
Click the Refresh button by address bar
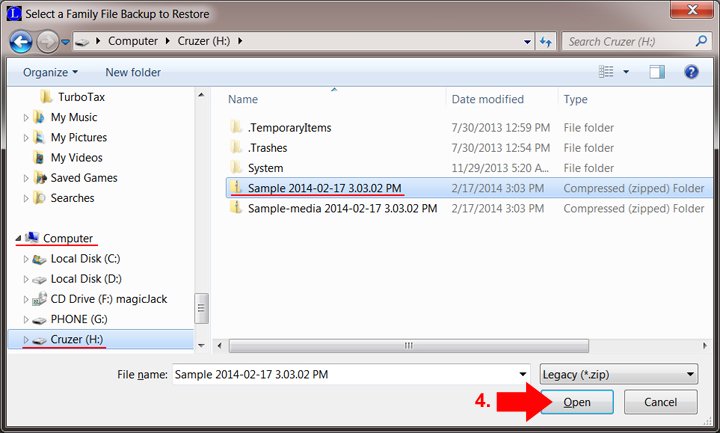546,42
